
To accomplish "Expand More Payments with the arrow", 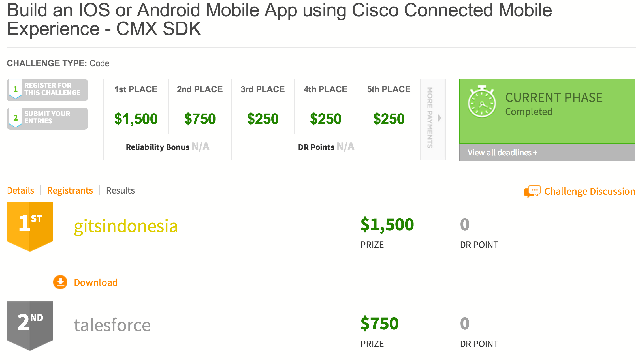I will (439, 118).
